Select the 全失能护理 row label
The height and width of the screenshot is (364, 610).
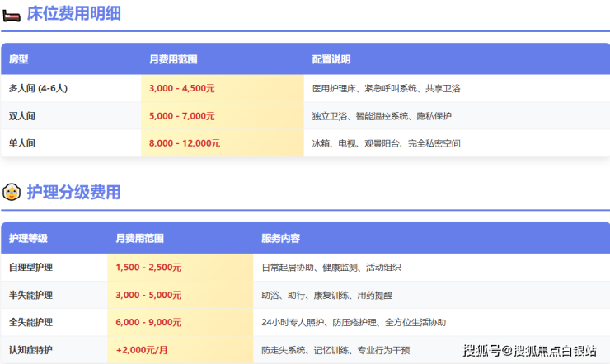[x=30, y=322]
